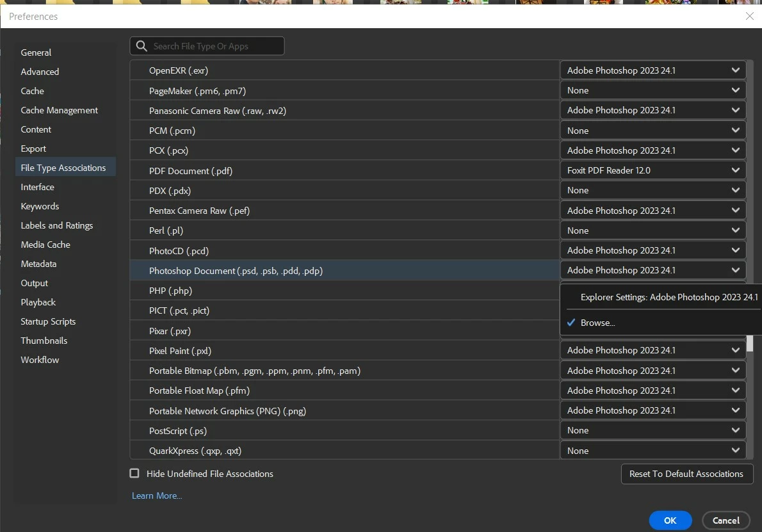Open Interface preferences section
This screenshot has width=762, height=532.
[37, 187]
